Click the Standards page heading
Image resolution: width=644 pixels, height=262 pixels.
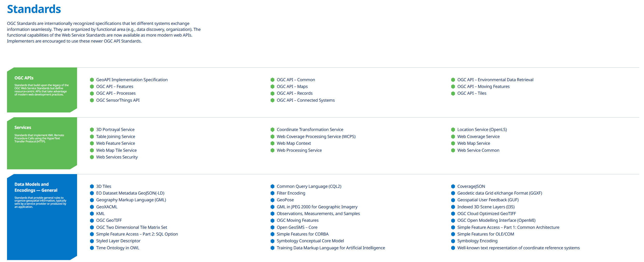coord(34,9)
